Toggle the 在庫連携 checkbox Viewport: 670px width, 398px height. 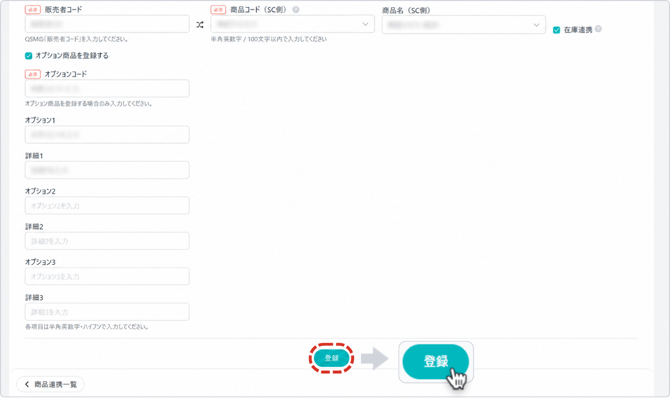tap(556, 30)
